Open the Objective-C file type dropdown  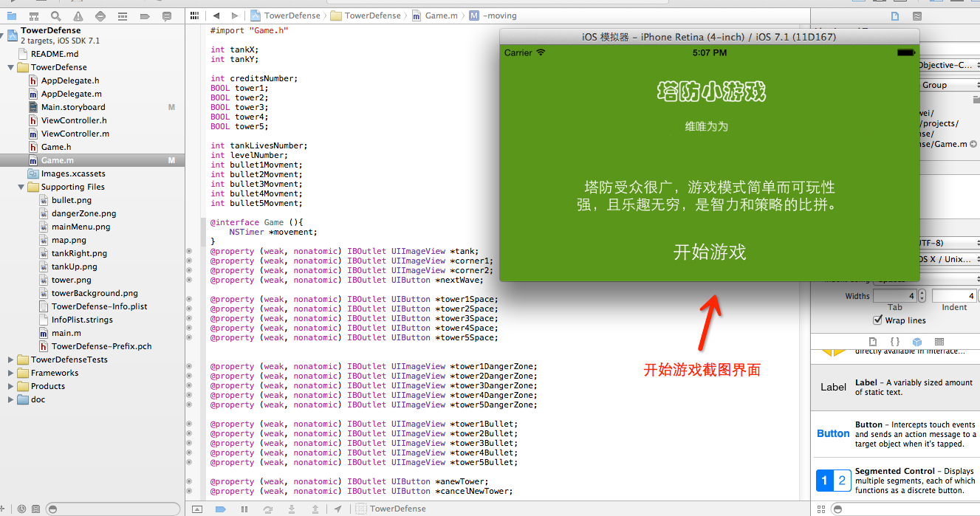pos(950,65)
